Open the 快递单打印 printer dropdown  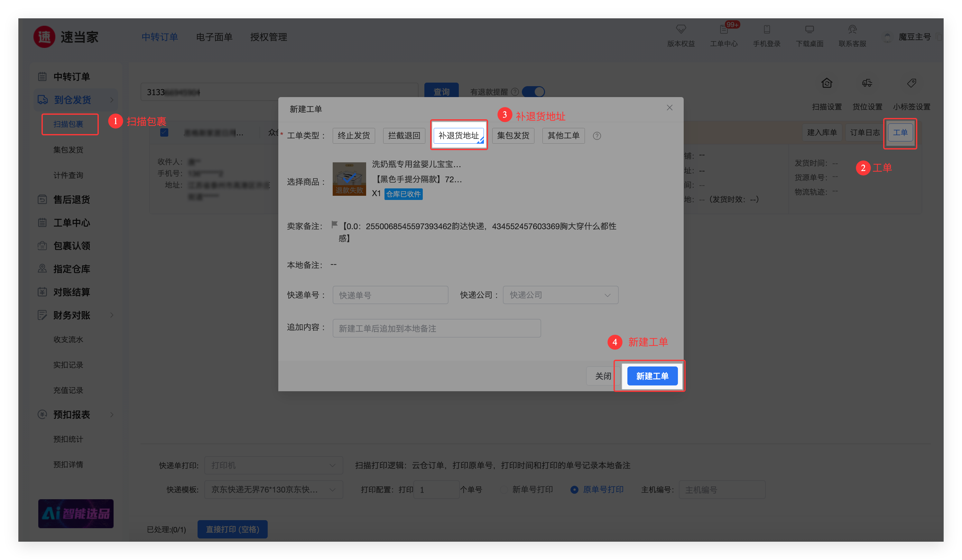coord(273,465)
